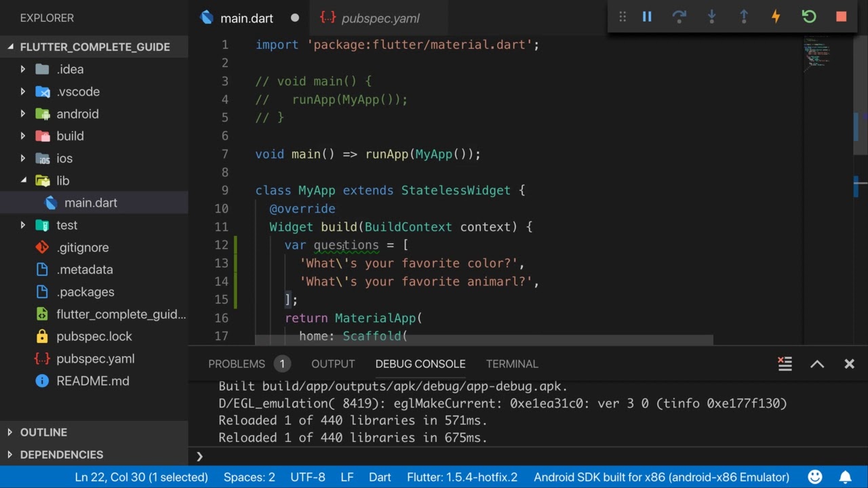Close the bottom panel
The width and height of the screenshot is (868, 488).
coord(849,364)
